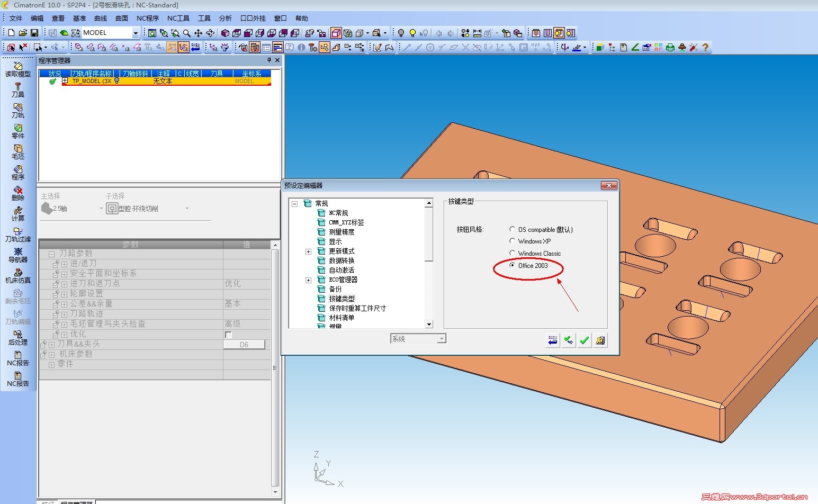Select 材料清单 in the preferences tree

pos(341,318)
